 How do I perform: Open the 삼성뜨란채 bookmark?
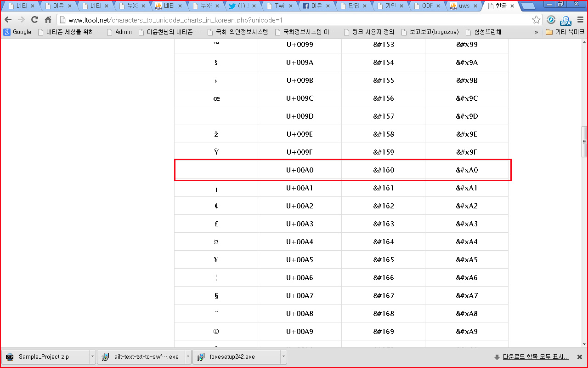[483, 32]
